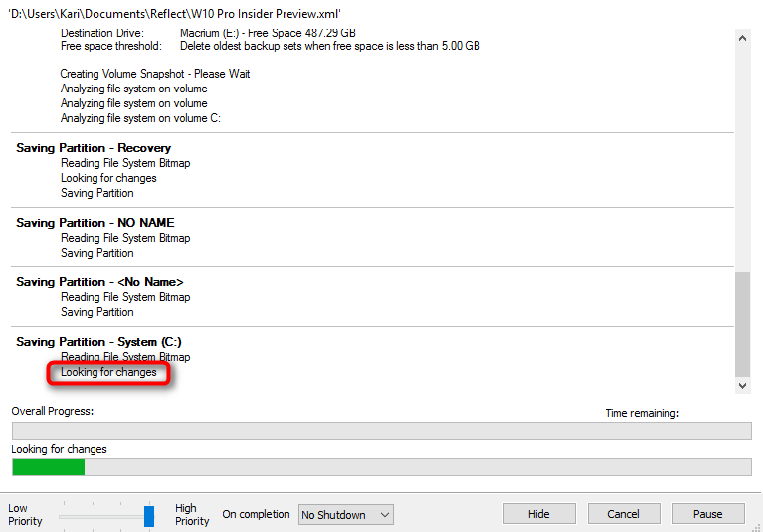Click 'Analyzing file system on volume C:' line

tap(140, 118)
